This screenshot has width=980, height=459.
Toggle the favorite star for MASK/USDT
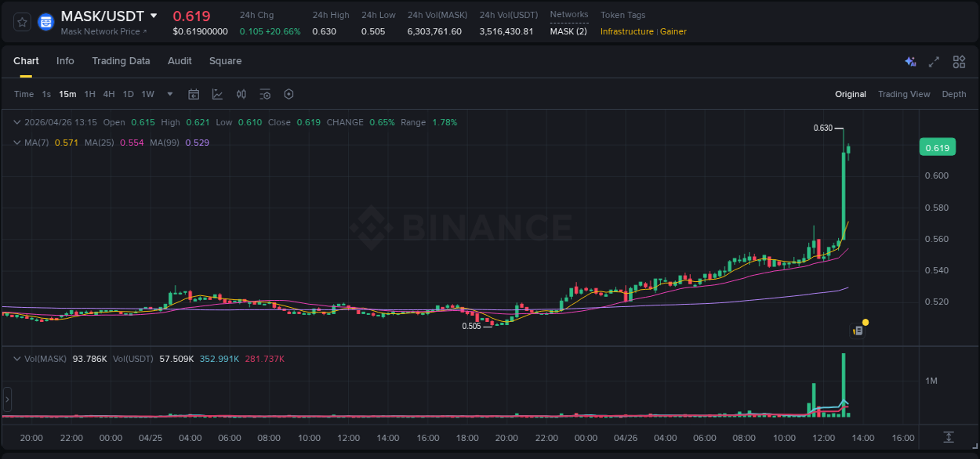pos(21,21)
